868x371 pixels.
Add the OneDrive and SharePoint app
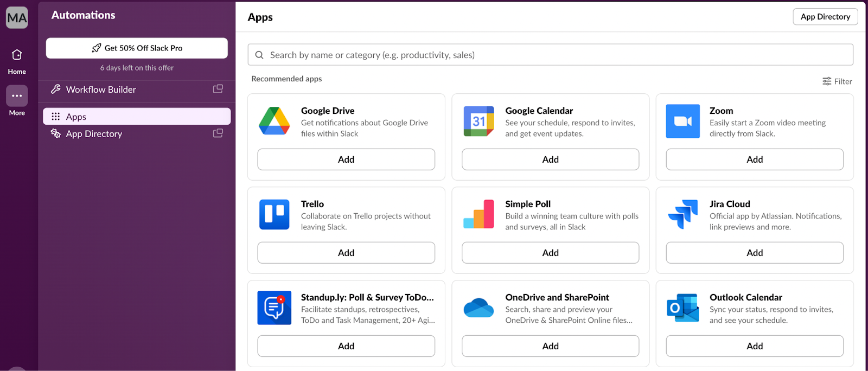[550, 346]
